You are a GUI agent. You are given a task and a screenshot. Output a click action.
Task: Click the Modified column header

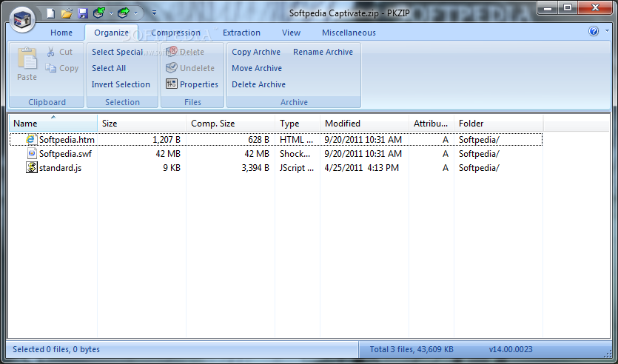365,124
